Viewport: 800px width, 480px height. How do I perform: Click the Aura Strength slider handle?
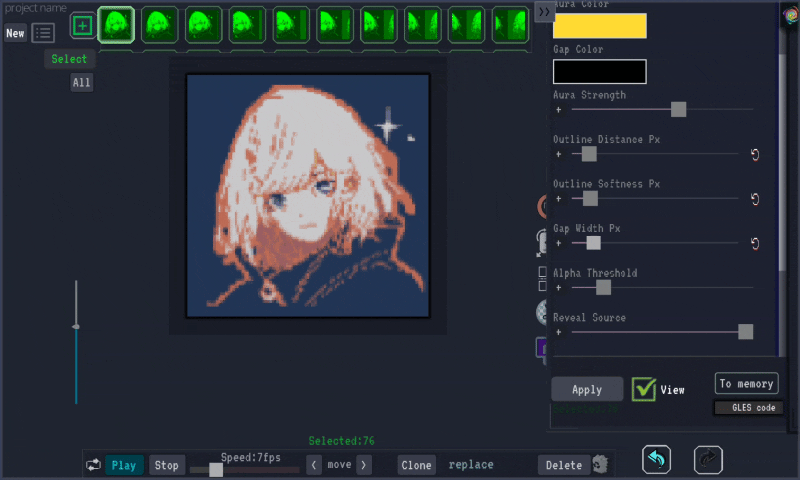(678, 109)
